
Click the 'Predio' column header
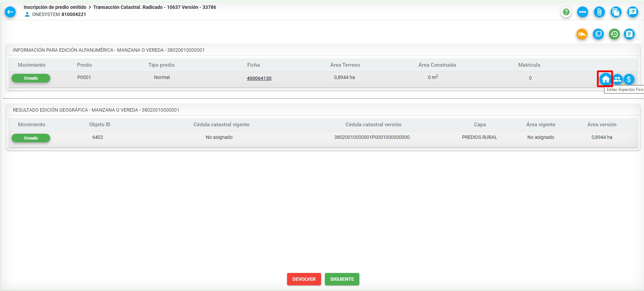click(x=85, y=65)
